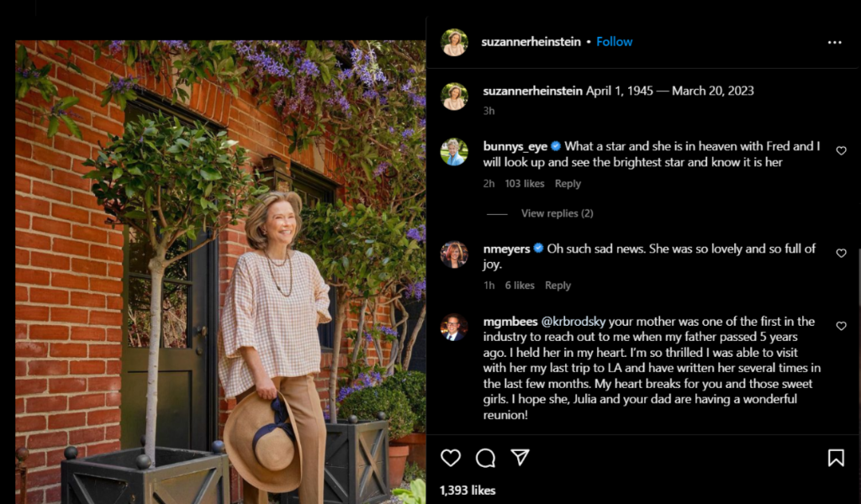Like nmeyers' comment heart
Image resolution: width=861 pixels, height=504 pixels.
(x=841, y=254)
